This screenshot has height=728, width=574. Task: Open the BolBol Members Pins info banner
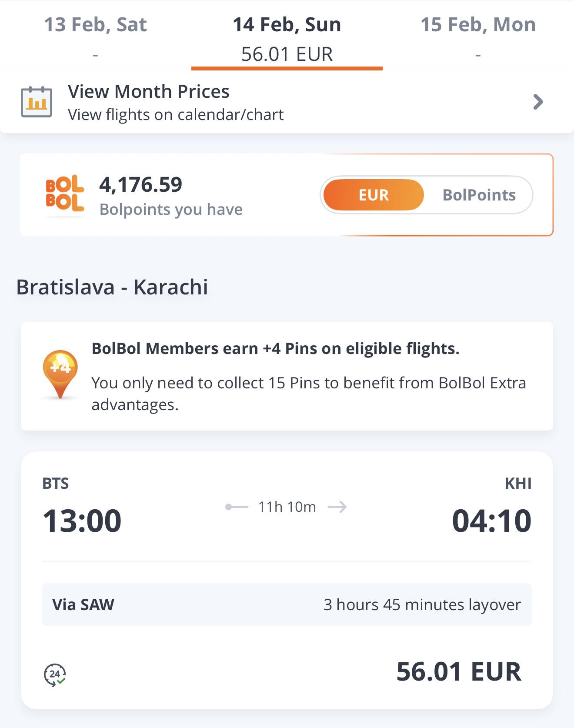click(x=287, y=376)
